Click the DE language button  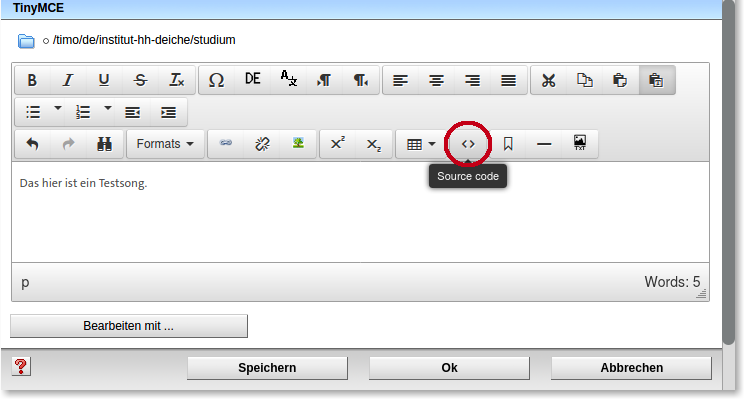252,79
